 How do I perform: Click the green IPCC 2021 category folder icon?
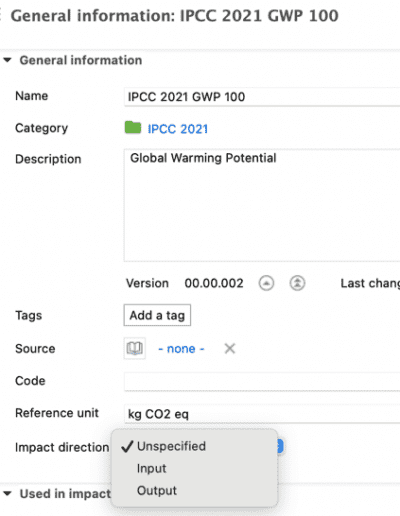click(133, 128)
